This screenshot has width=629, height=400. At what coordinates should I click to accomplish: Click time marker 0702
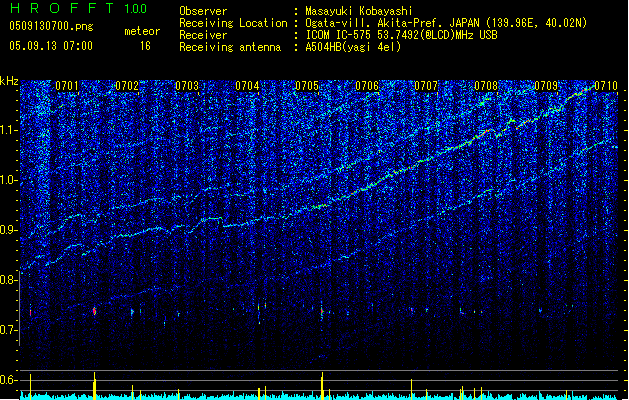pyautogui.click(x=127, y=86)
